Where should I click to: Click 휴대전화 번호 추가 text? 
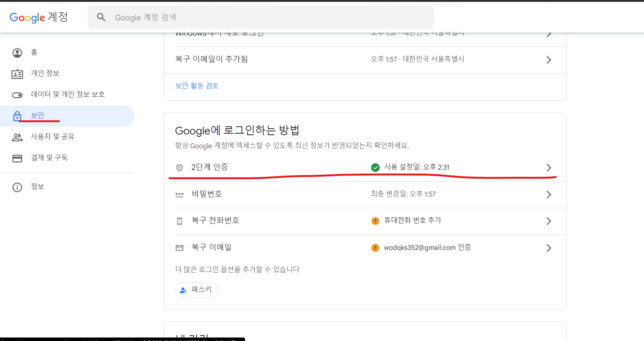pos(413,220)
